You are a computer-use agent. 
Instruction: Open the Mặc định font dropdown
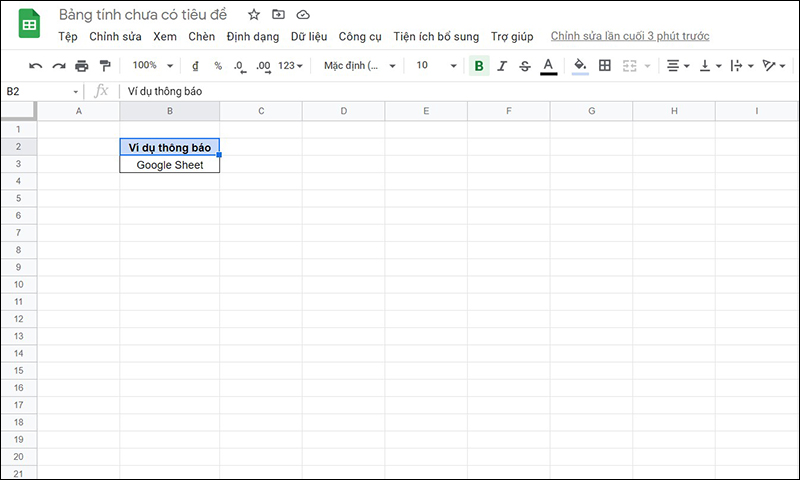click(x=360, y=66)
